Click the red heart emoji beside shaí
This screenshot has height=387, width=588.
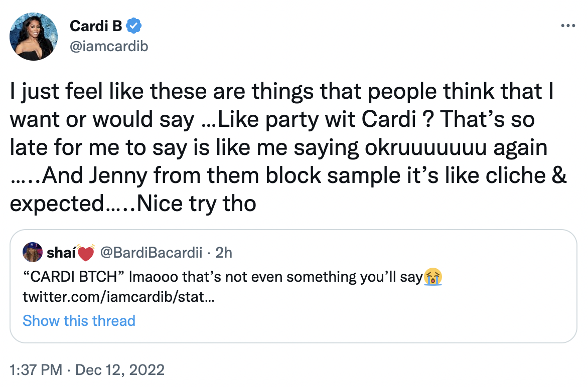pos(87,254)
